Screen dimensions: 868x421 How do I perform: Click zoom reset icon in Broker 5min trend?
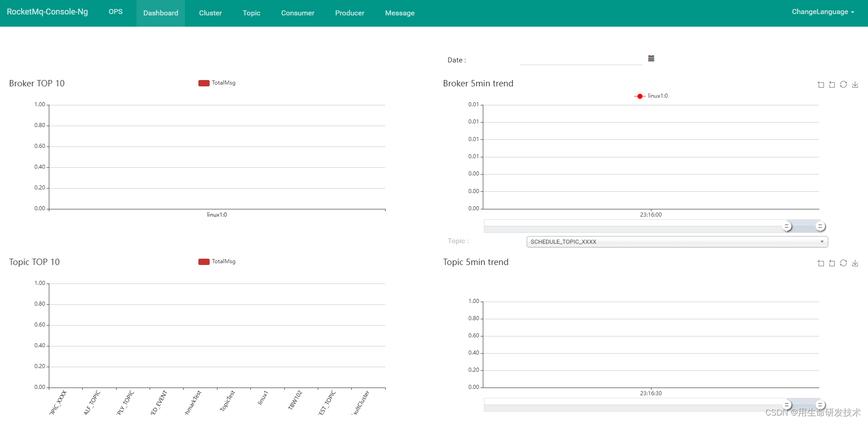coord(832,85)
